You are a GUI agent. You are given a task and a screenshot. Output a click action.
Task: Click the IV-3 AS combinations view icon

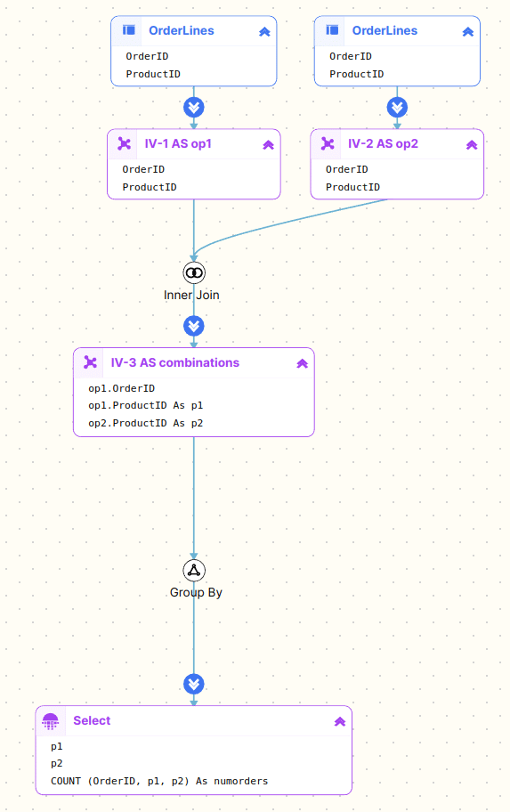(90, 362)
